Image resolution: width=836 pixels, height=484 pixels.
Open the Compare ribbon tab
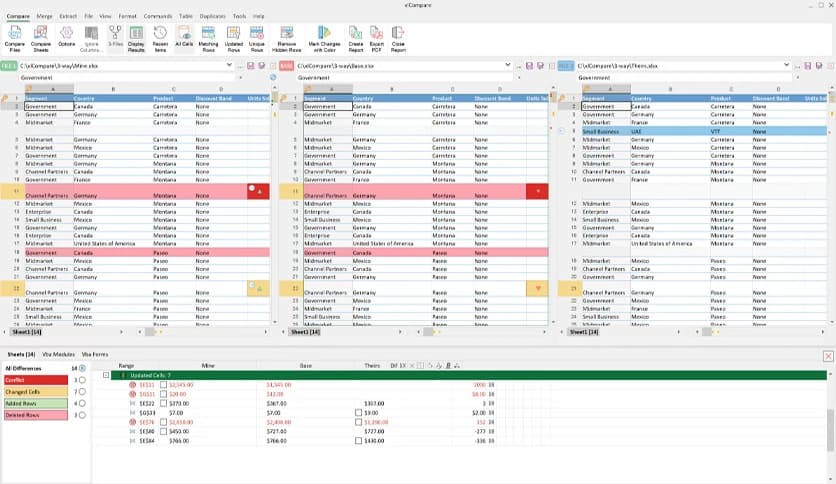tap(18, 17)
